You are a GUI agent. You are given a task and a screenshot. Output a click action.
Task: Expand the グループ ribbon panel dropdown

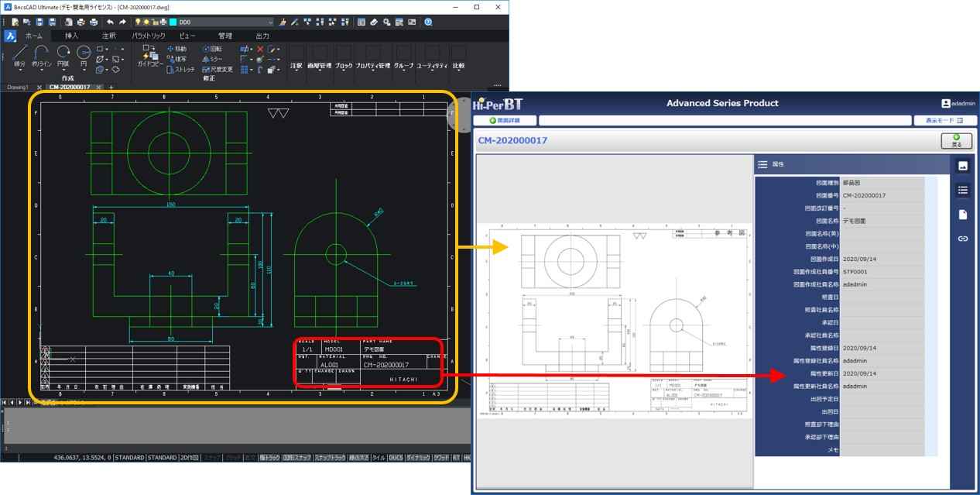pos(403,70)
